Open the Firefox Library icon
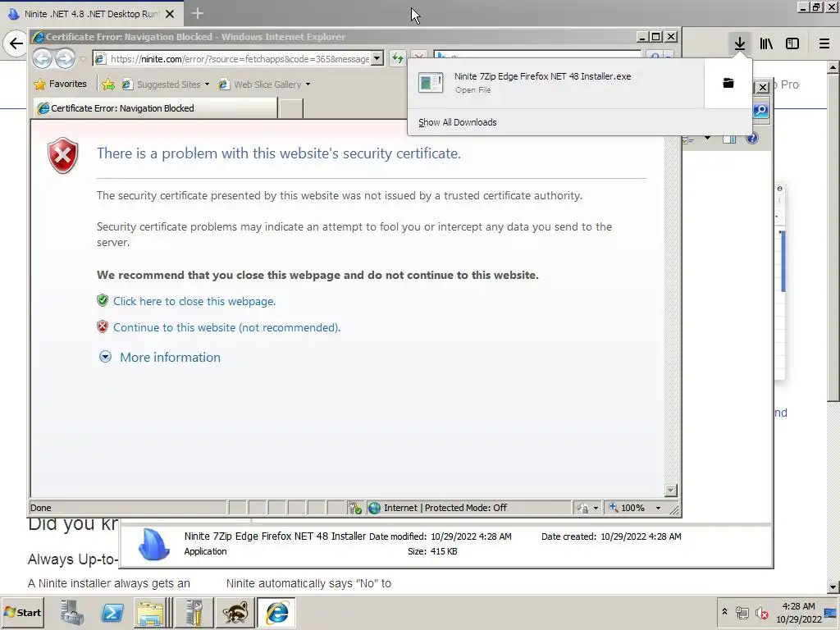 766,43
